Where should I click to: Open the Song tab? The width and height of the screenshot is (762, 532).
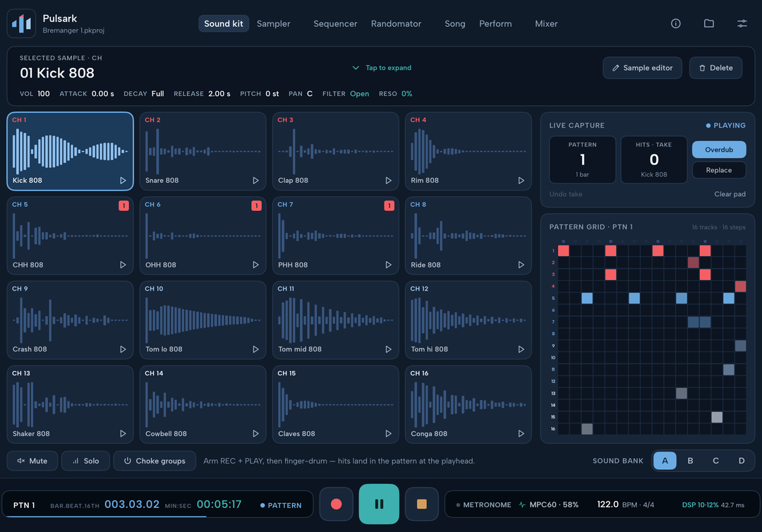(x=455, y=23)
